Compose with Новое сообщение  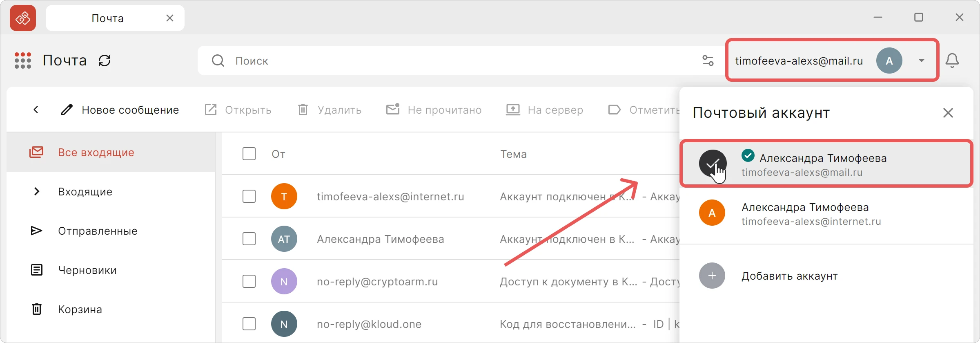[x=120, y=110]
